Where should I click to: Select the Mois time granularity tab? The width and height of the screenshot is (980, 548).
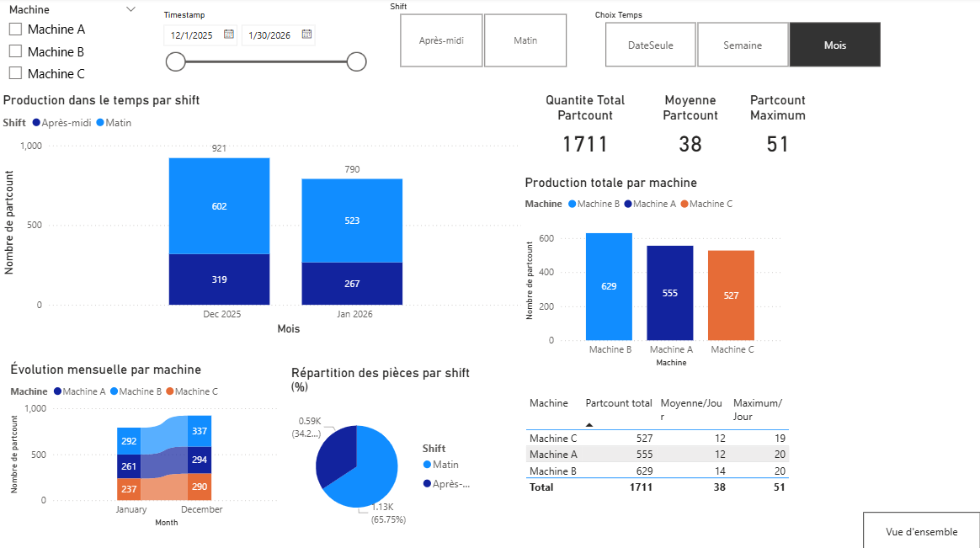click(x=834, y=45)
